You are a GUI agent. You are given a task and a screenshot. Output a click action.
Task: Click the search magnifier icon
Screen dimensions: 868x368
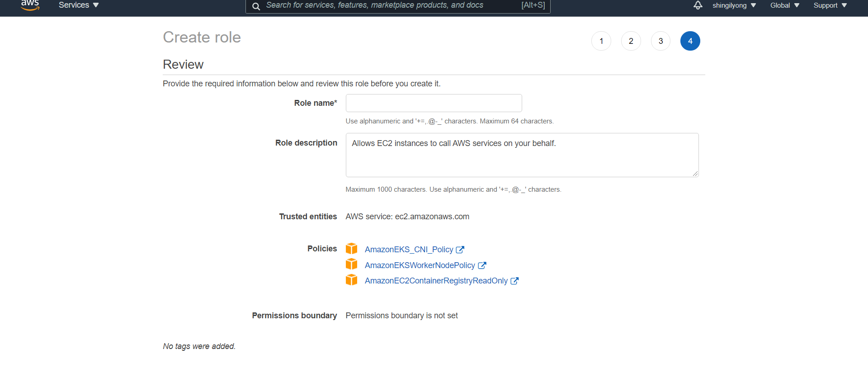[x=256, y=6]
